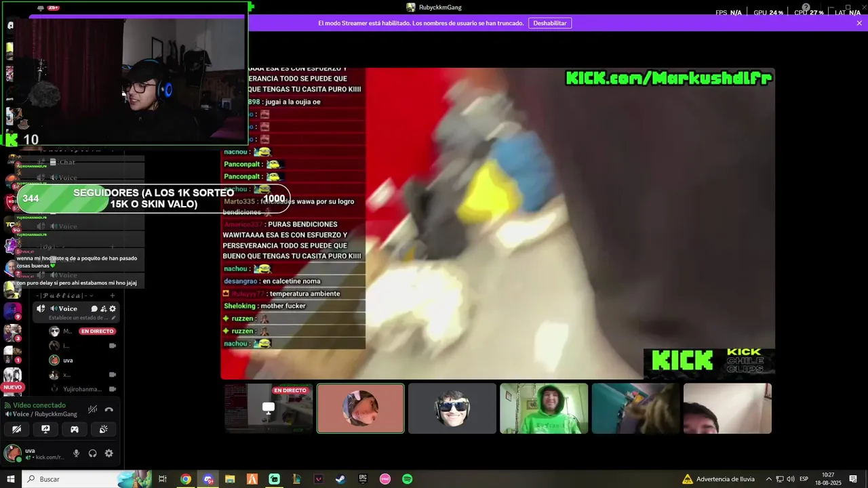Click the EN DIRECTO badge in the member list
The image size is (868, 488).
[98, 331]
